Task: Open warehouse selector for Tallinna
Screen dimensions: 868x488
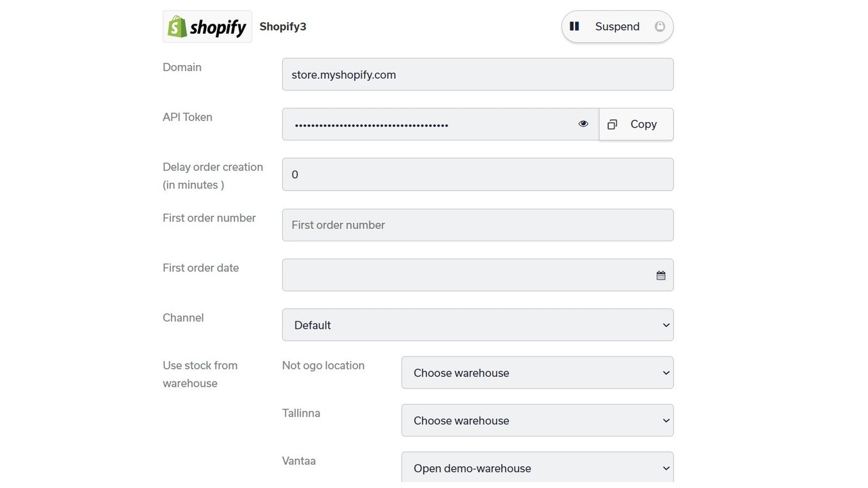Action: pyautogui.click(x=537, y=420)
